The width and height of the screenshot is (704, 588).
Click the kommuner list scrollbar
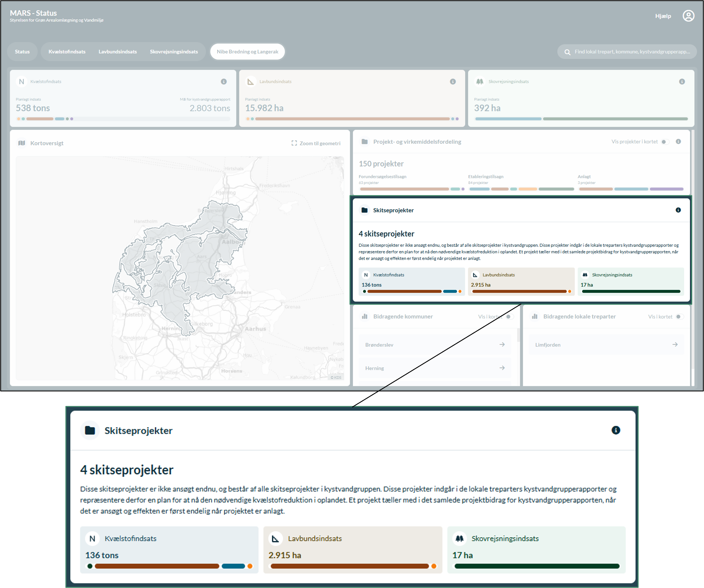click(518, 335)
